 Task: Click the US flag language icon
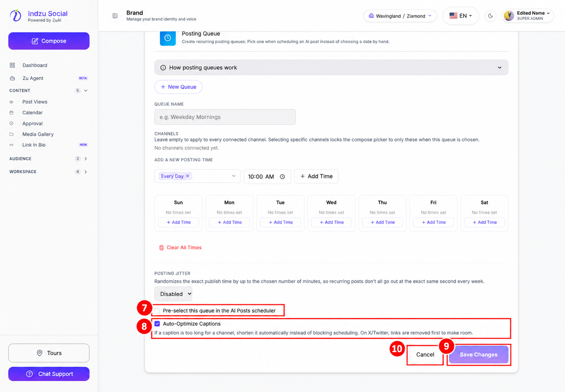click(x=453, y=16)
